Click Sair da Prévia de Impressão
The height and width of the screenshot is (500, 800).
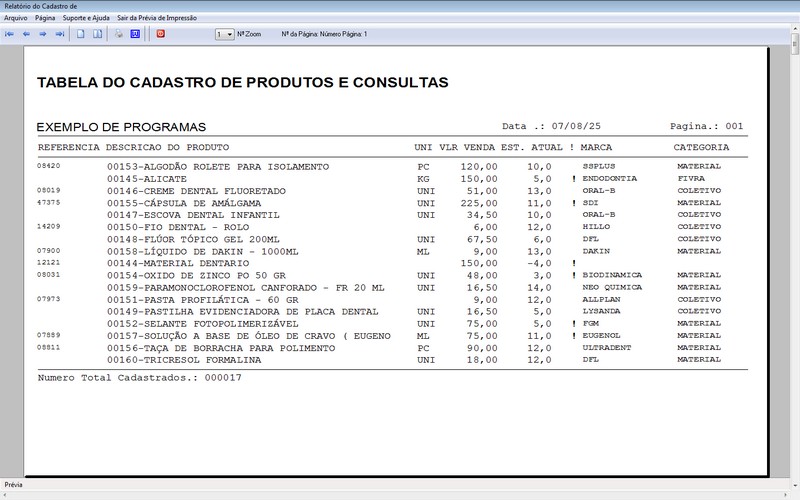click(157, 18)
